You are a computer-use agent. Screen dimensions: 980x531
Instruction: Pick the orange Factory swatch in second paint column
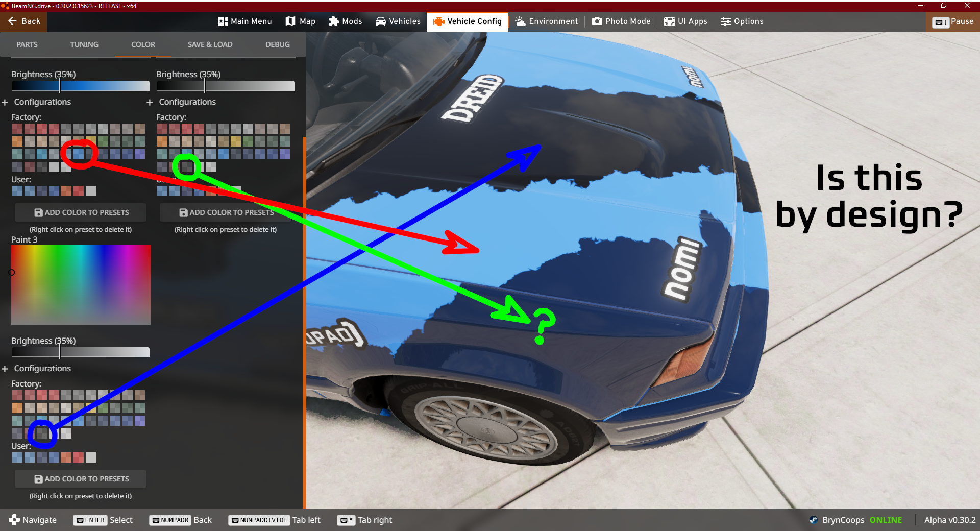click(162, 141)
